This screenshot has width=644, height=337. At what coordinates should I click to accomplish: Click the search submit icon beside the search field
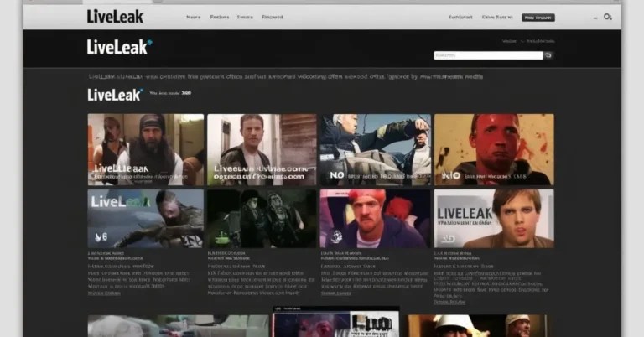pos(548,55)
